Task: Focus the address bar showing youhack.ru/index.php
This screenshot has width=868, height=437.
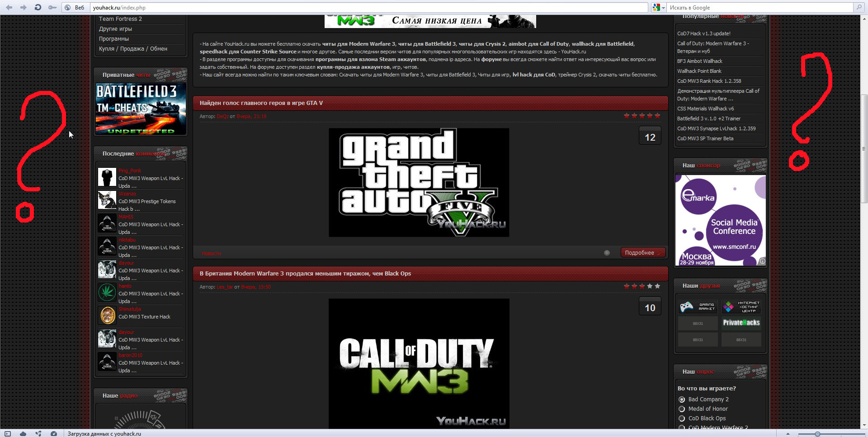Action: (369, 8)
